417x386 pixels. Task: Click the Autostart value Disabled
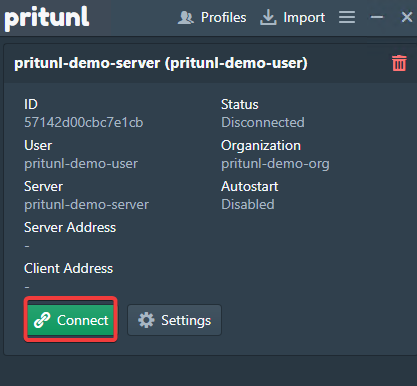(248, 204)
